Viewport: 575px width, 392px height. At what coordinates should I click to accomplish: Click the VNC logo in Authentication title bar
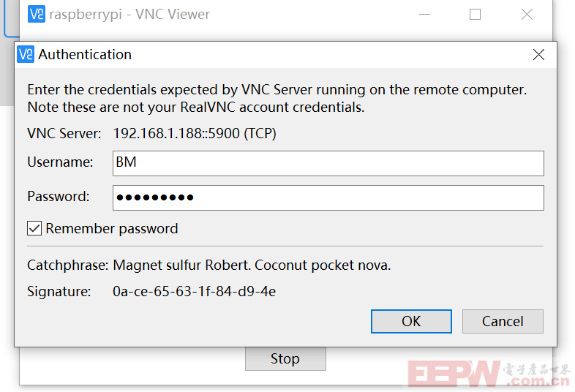(26, 54)
